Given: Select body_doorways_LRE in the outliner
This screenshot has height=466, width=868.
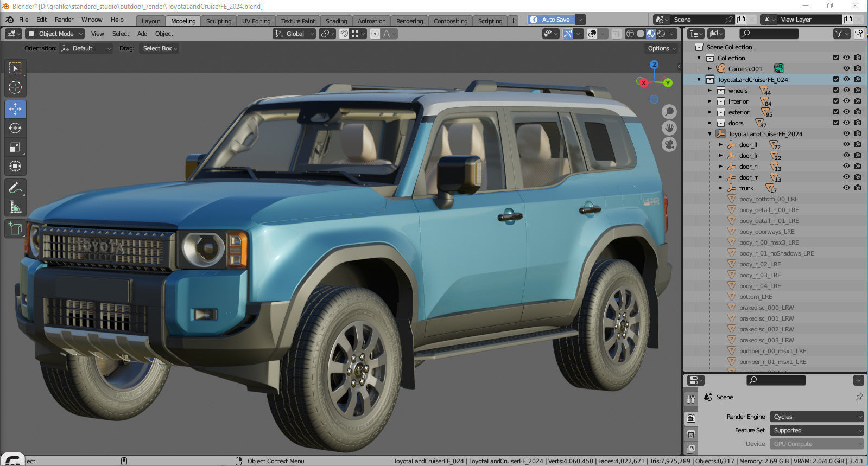Looking at the screenshot, I should pyautogui.click(x=766, y=232).
